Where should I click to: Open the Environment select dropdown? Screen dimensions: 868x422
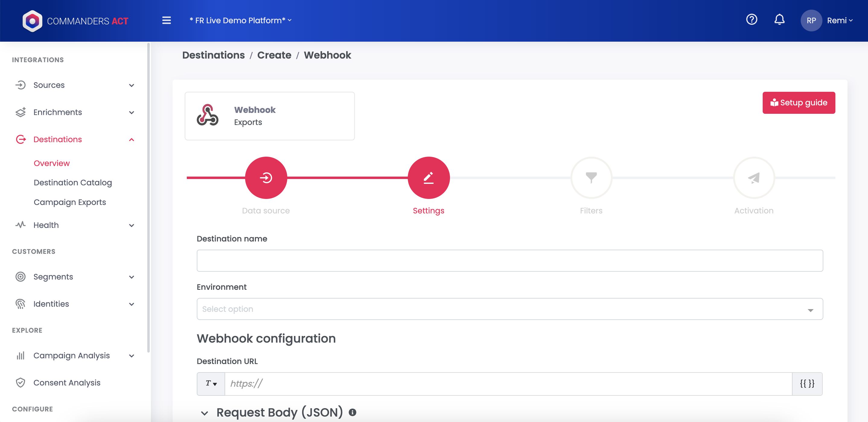[509, 309]
